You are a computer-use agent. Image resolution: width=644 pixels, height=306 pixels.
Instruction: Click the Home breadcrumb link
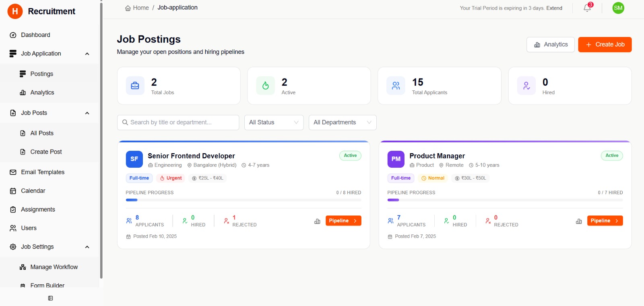pos(137,8)
